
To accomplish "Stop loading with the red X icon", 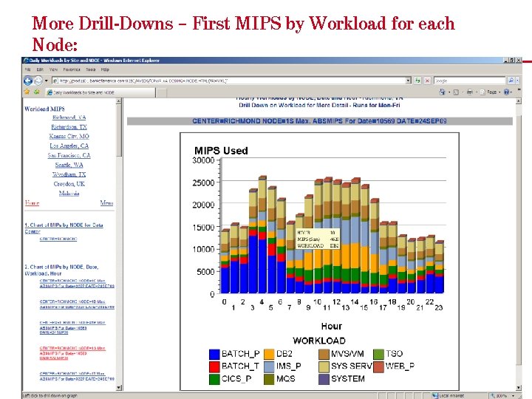I will pyautogui.click(x=428, y=81).
